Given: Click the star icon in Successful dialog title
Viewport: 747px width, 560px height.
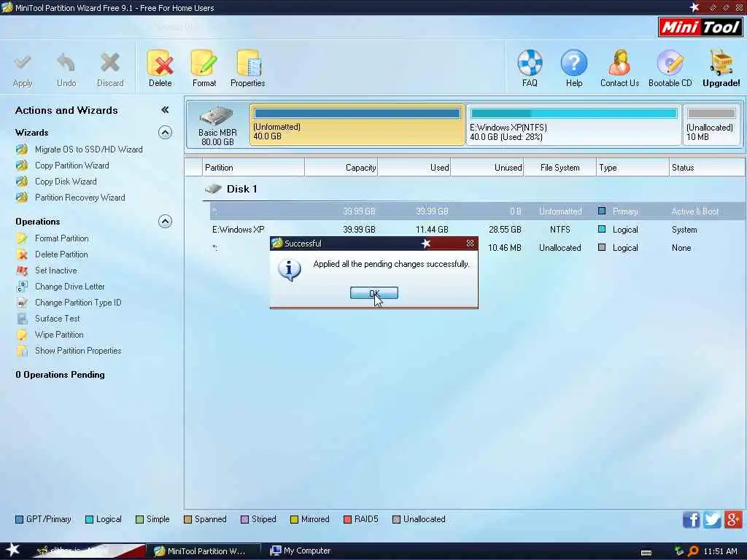Looking at the screenshot, I should tap(426, 244).
